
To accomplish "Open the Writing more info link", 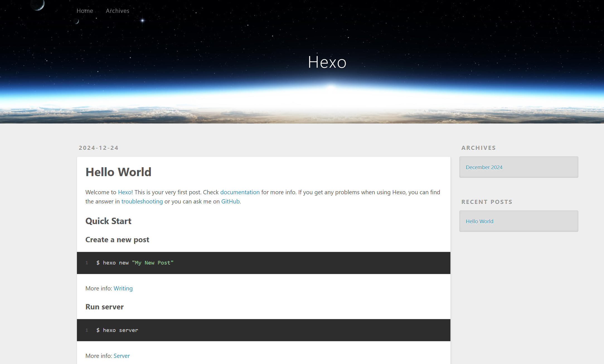I will (123, 288).
